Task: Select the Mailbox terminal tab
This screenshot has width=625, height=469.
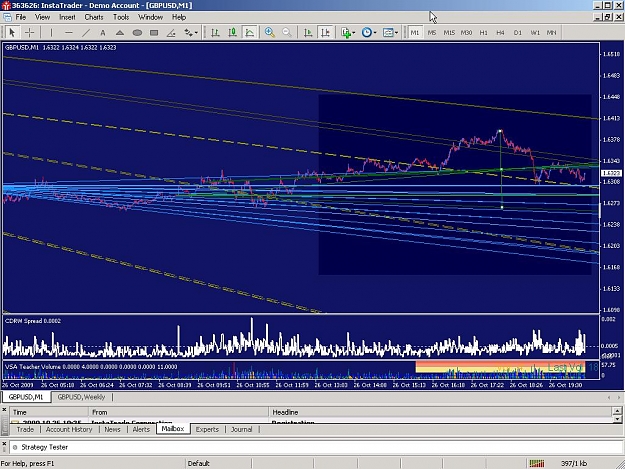Action: (173, 429)
